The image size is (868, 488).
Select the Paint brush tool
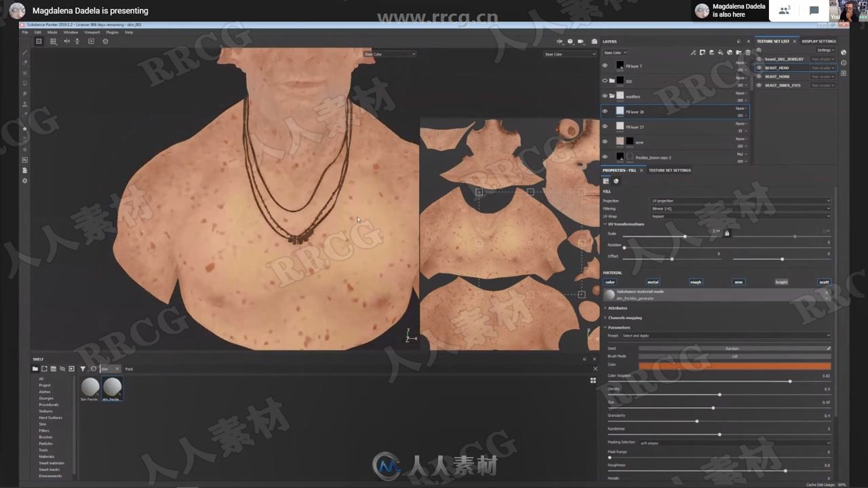[x=24, y=53]
